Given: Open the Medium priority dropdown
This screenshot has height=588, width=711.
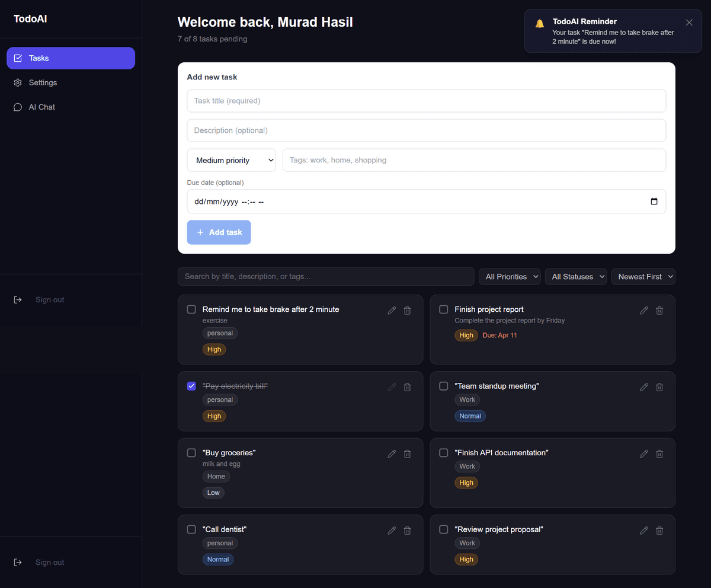Looking at the screenshot, I should point(231,160).
